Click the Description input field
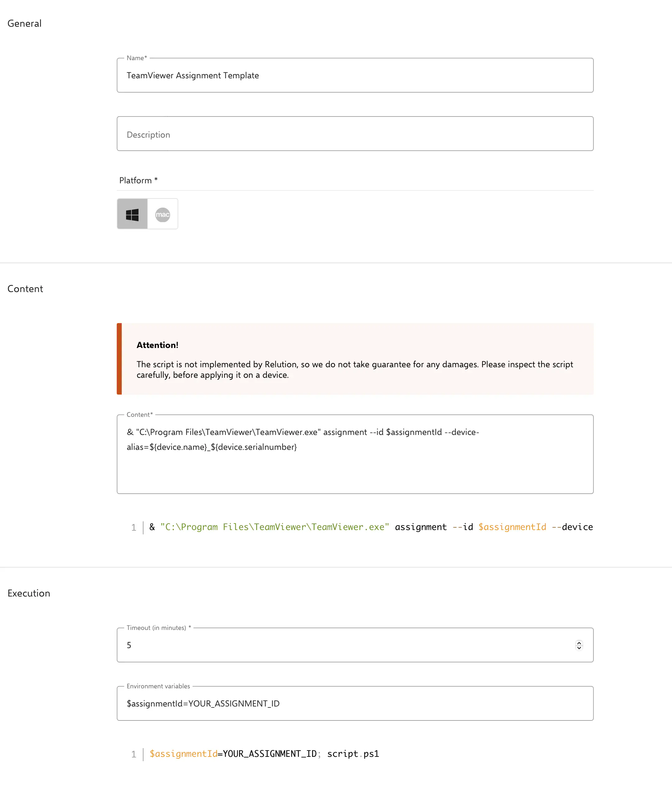672x791 pixels. [x=354, y=134]
